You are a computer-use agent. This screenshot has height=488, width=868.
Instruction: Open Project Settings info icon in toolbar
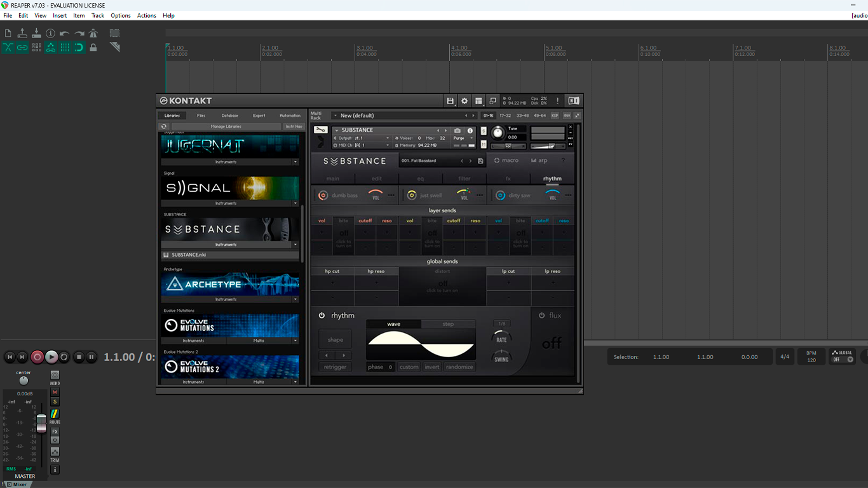[x=50, y=33]
